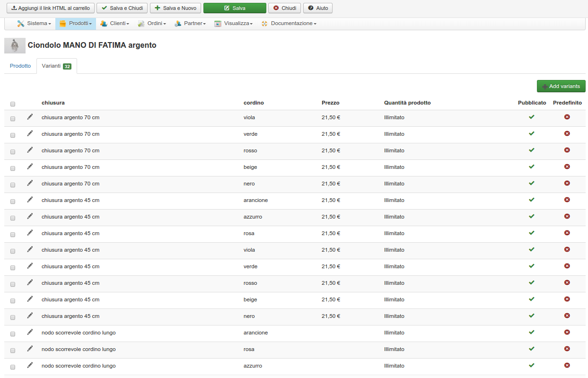Screen dimensions: 588x378
Task: Click pencil for nodo scorrevole arancione row
Action: 30,332
